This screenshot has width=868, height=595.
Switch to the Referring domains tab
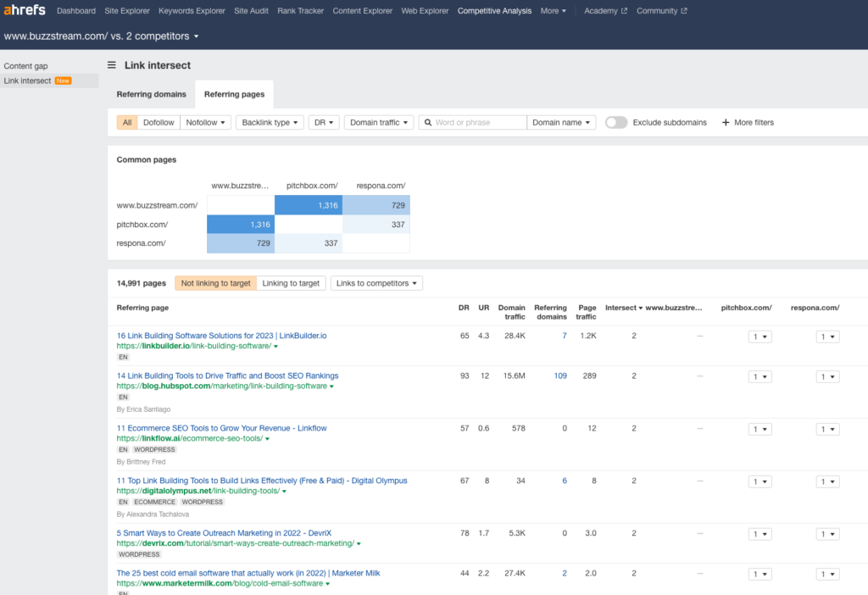pos(151,94)
